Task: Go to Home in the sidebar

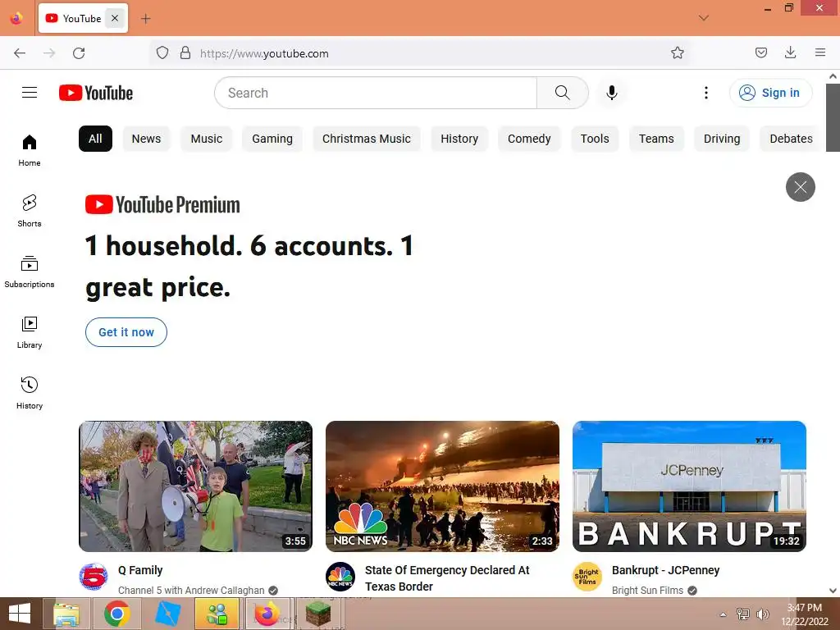Action: click(30, 151)
